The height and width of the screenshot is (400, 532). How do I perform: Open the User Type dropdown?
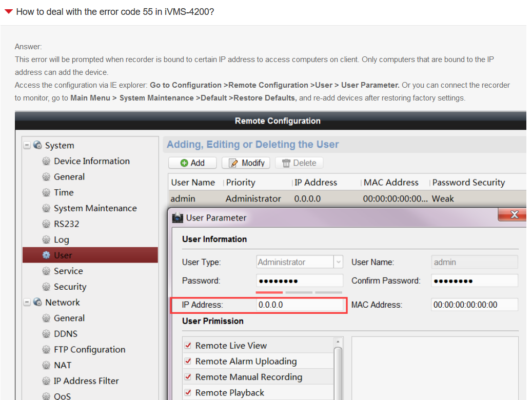tap(338, 262)
